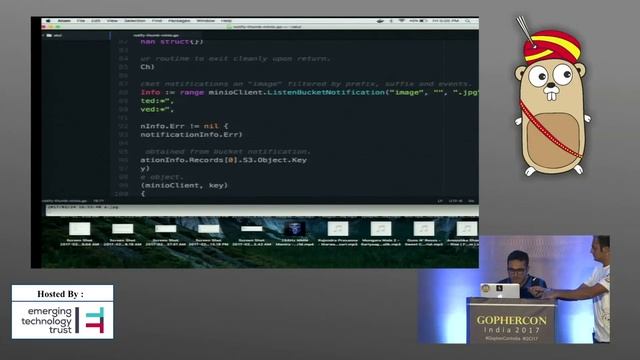The height and width of the screenshot is (360, 640).
Task: Open the Edit menu
Action: 96,20
